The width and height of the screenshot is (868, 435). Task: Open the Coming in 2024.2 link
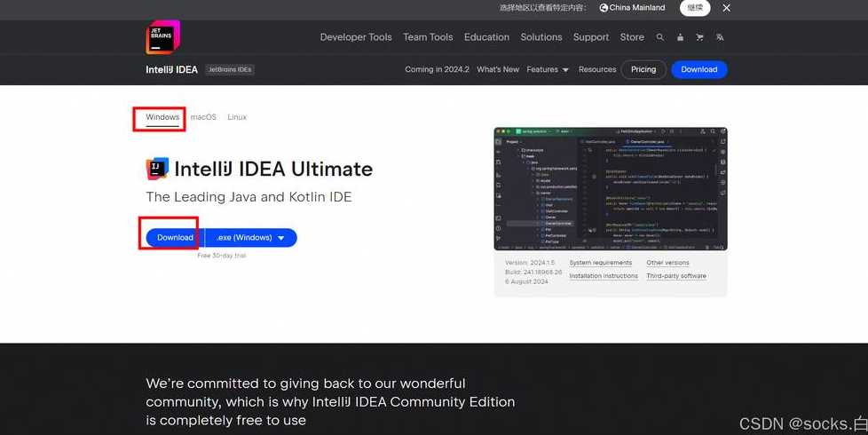pyautogui.click(x=437, y=70)
